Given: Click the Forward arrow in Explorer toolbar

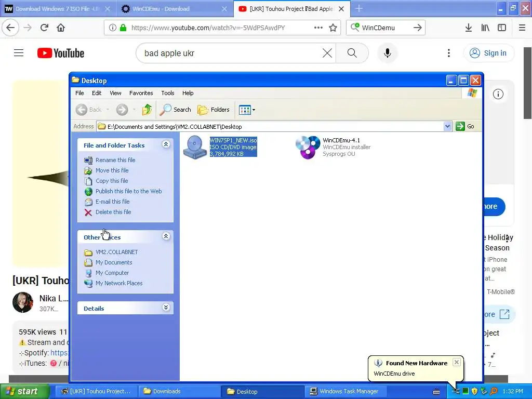Looking at the screenshot, I should pos(122,110).
